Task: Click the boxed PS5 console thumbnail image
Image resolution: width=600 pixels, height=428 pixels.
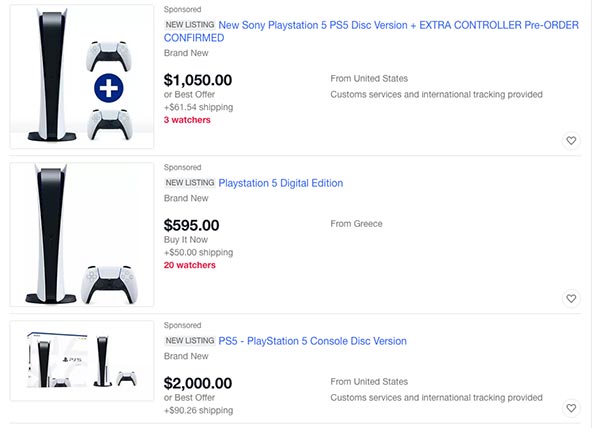Action: [82, 366]
